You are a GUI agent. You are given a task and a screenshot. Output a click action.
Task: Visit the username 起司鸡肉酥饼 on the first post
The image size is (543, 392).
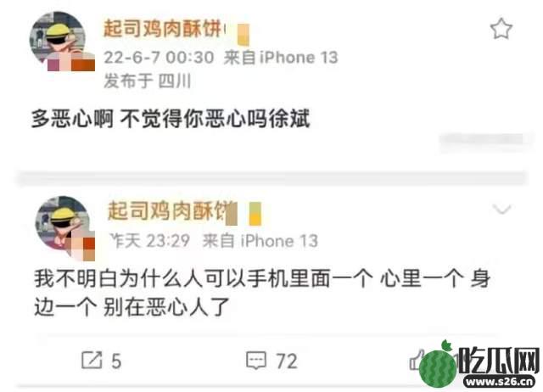[x=164, y=28]
